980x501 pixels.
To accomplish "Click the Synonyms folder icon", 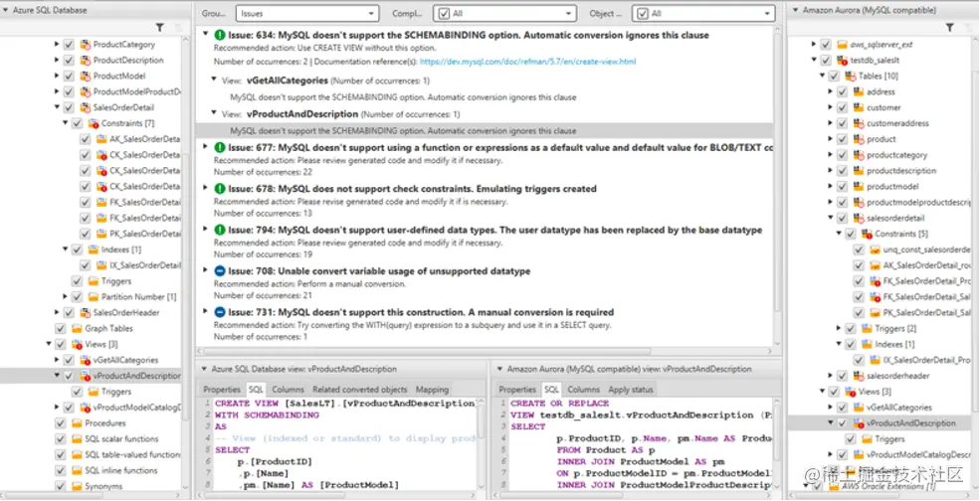I will click(77, 486).
